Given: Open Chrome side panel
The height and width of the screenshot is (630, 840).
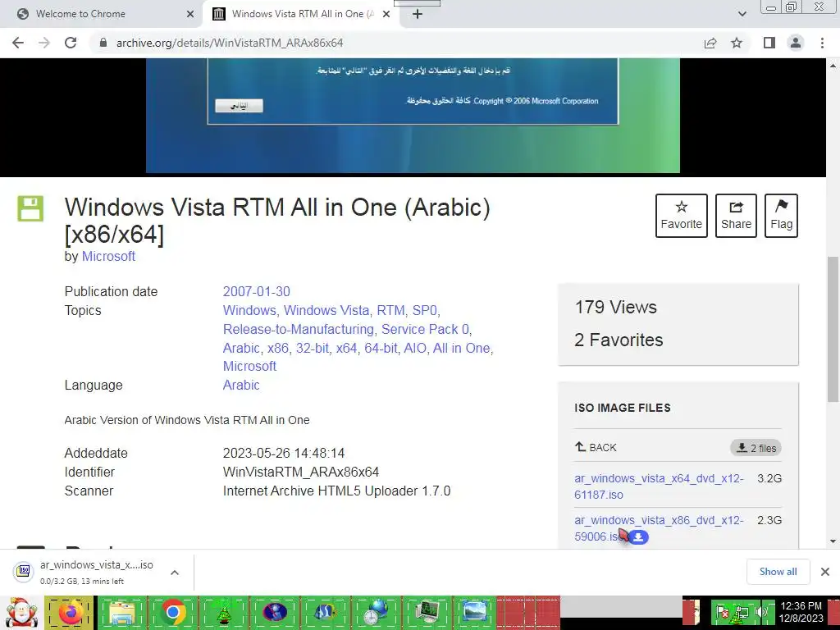Looking at the screenshot, I should tap(769, 43).
